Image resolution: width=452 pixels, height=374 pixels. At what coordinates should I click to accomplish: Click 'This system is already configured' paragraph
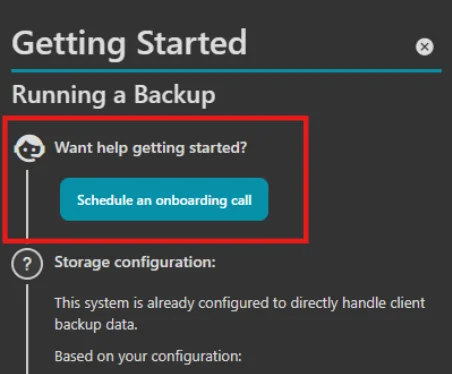pos(240,314)
